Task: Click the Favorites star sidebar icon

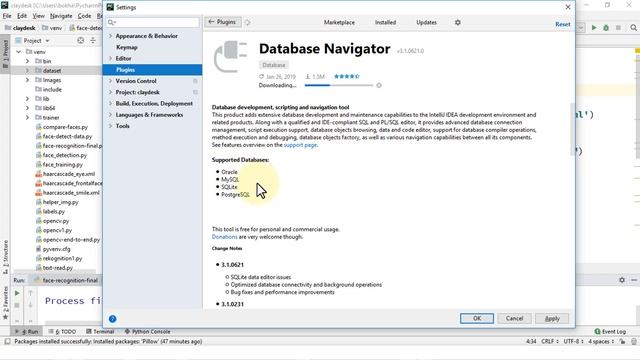Action: click(5, 317)
